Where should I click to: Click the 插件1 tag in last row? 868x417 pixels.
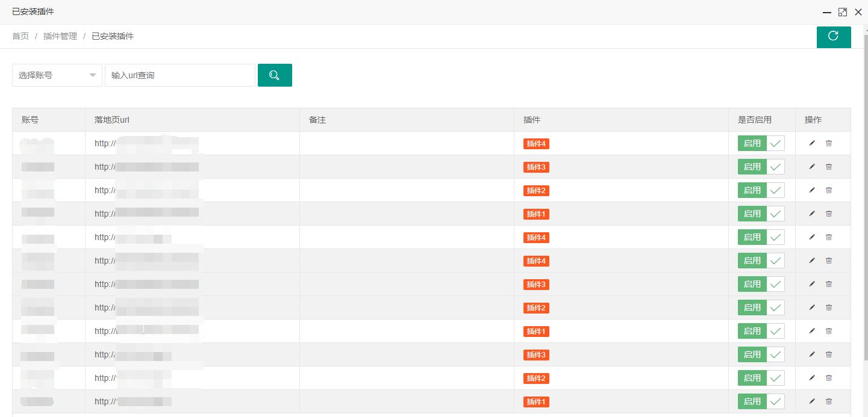pos(536,402)
